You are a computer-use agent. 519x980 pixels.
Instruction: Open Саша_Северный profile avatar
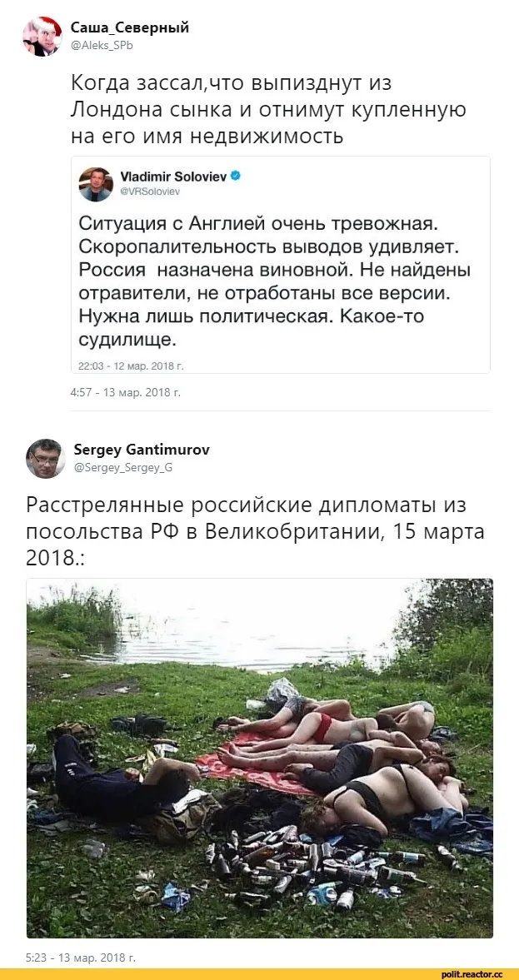pos(42,37)
